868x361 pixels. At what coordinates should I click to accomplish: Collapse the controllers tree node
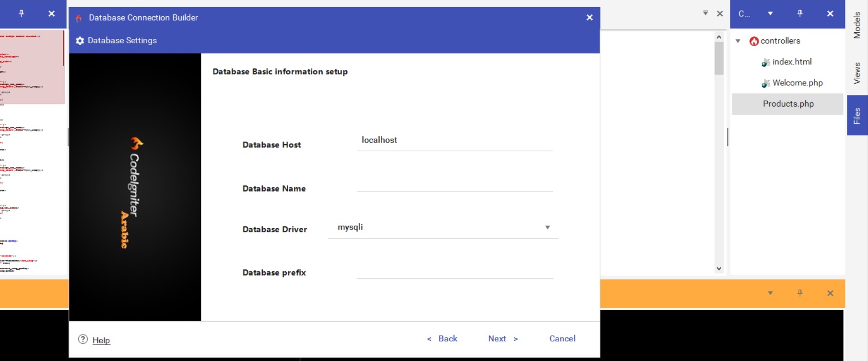click(x=738, y=41)
